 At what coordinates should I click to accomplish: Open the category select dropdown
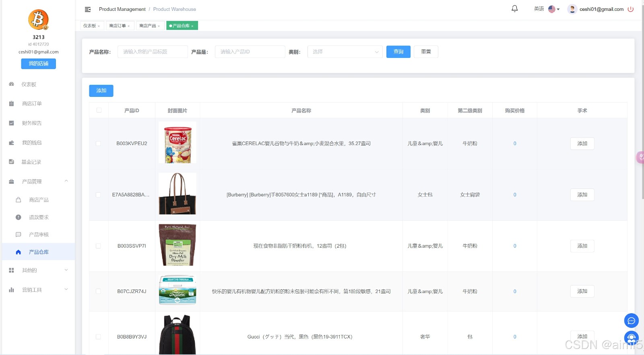click(345, 52)
